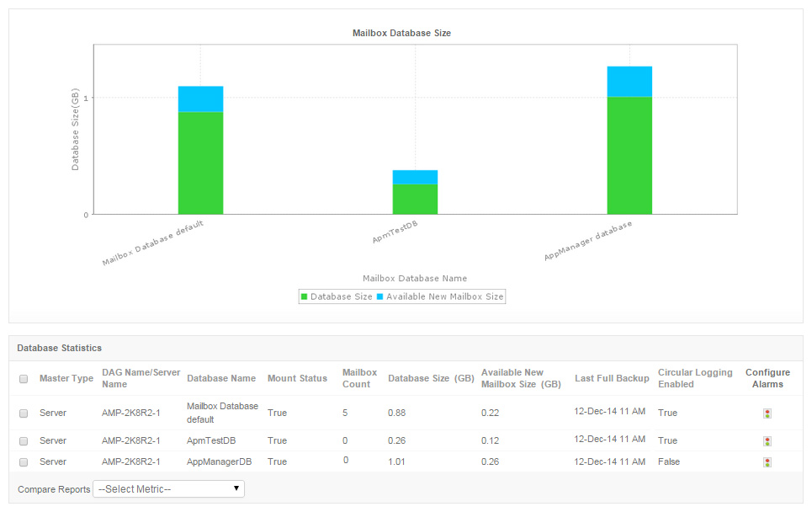
Task: Select all rows with the header checkbox
Action: point(24,378)
